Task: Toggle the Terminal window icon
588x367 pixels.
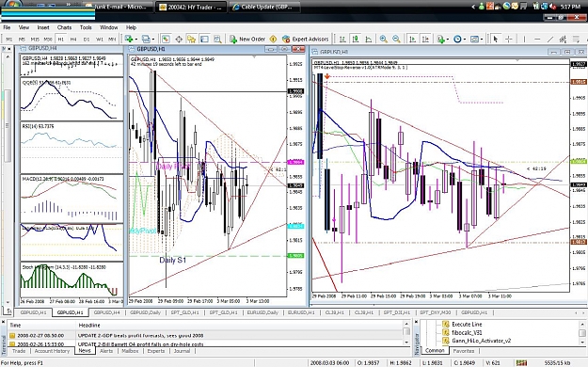Action: click(204, 39)
